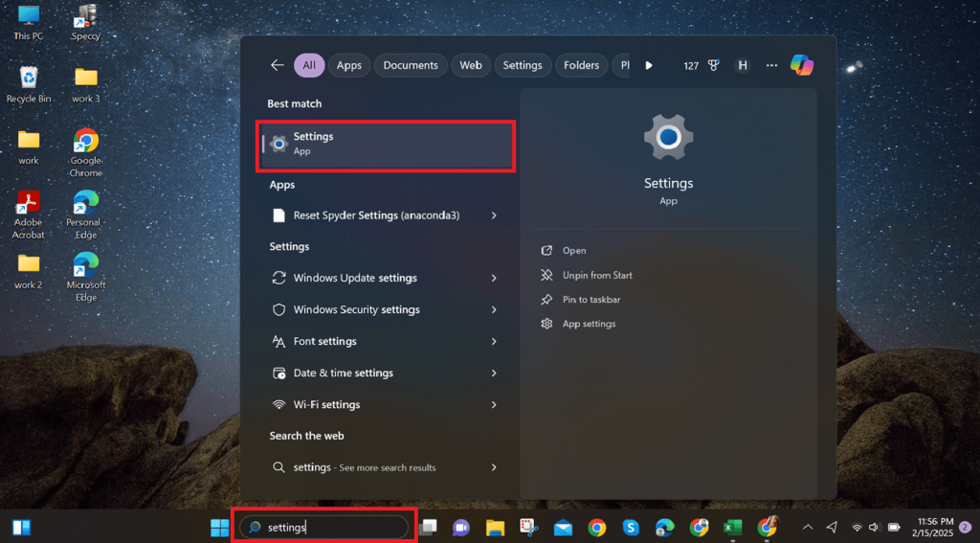The height and width of the screenshot is (543, 980).
Task: Click the H account avatar in search
Action: tap(742, 65)
